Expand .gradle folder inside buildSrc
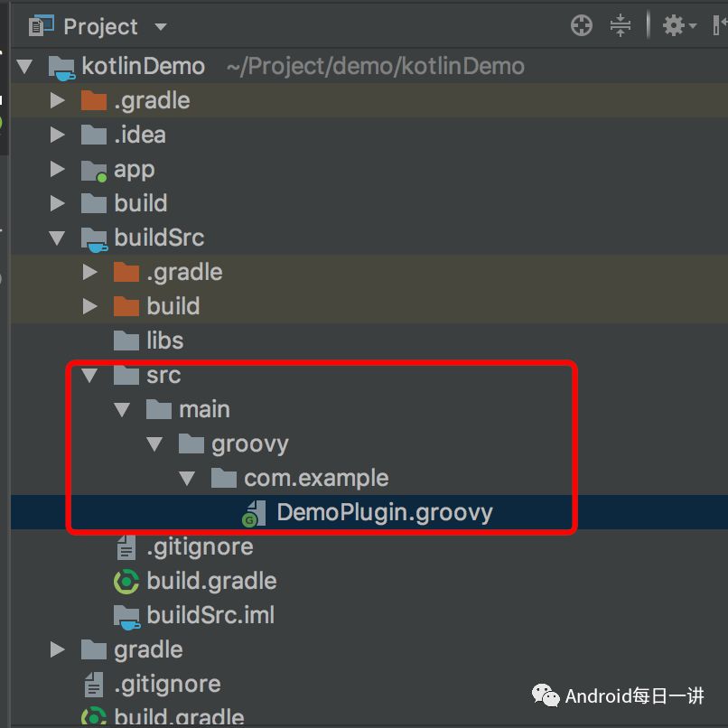Screen dimensions: 728x728 (89, 272)
